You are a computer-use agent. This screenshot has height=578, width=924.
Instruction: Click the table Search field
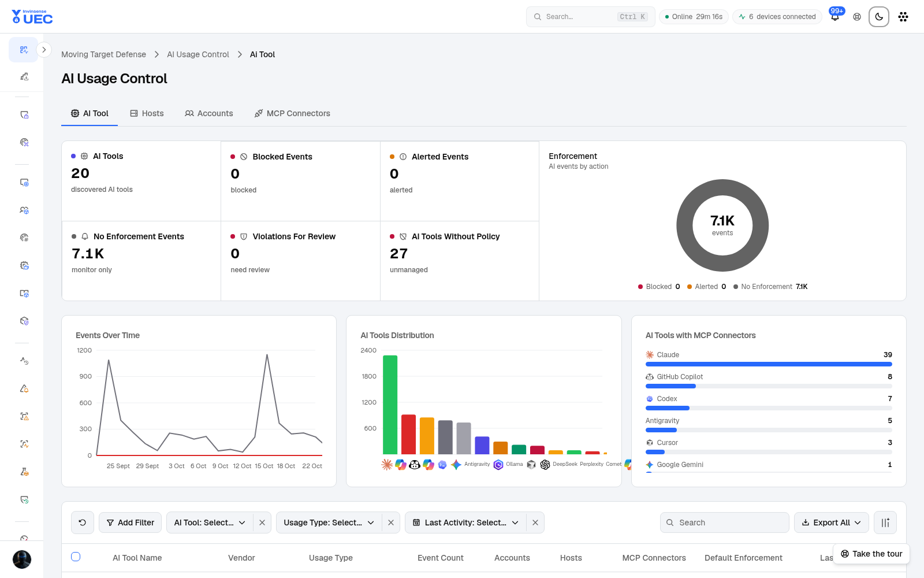tap(724, 523)
